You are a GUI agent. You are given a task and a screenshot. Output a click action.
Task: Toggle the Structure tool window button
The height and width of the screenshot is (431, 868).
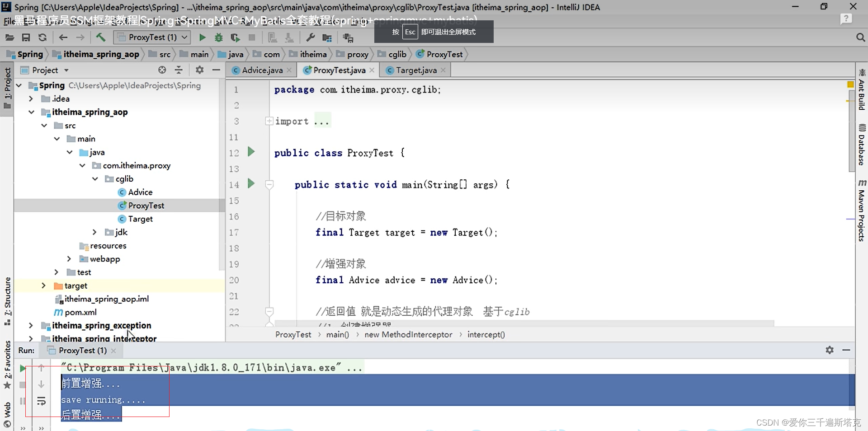[x=7, y=301]
